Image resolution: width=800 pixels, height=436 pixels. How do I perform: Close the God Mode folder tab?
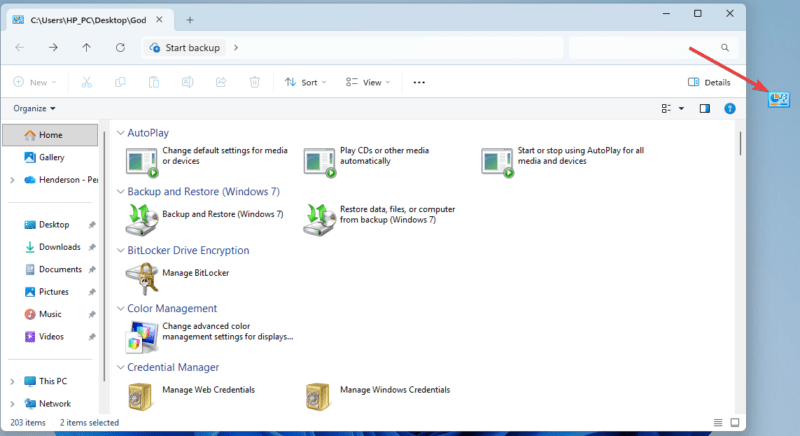(x=159, y=20)
